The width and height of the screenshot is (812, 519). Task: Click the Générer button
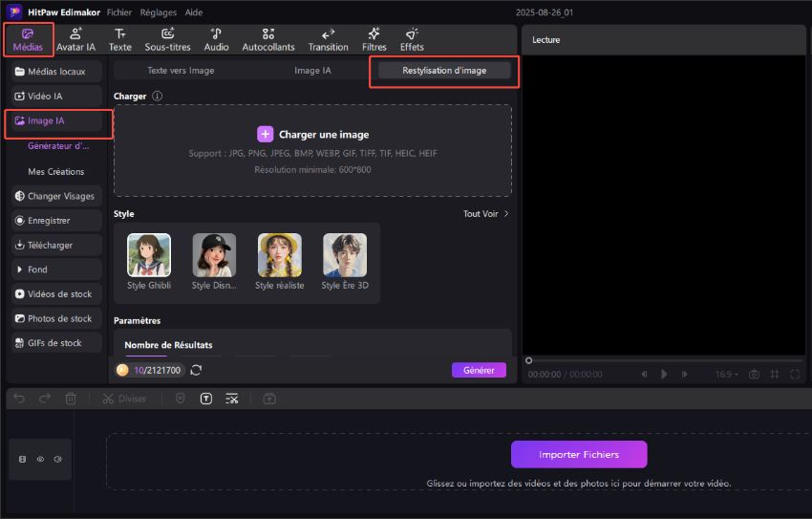coord(479,370)
